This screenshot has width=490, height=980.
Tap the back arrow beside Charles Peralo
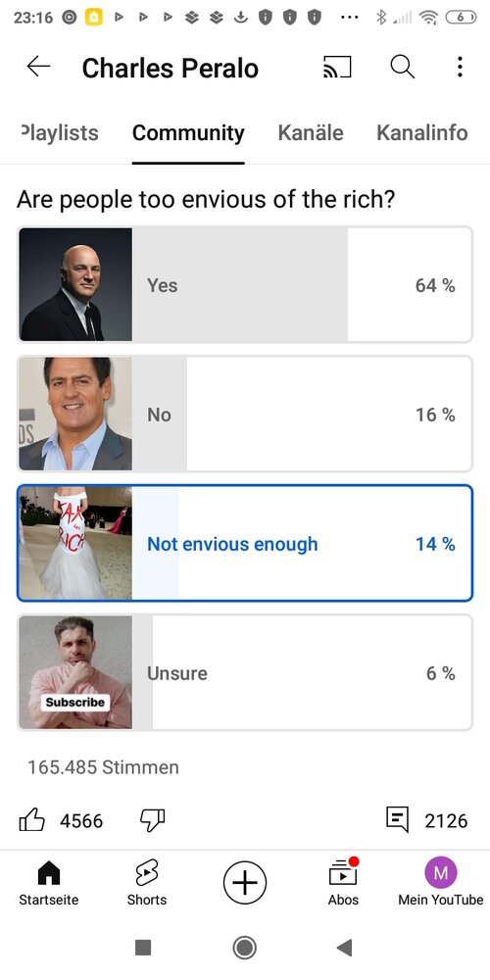(38, 67)
